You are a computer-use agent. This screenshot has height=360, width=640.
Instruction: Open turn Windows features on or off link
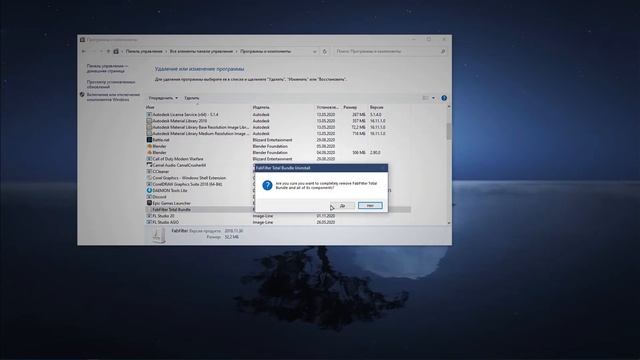point(113,97)
